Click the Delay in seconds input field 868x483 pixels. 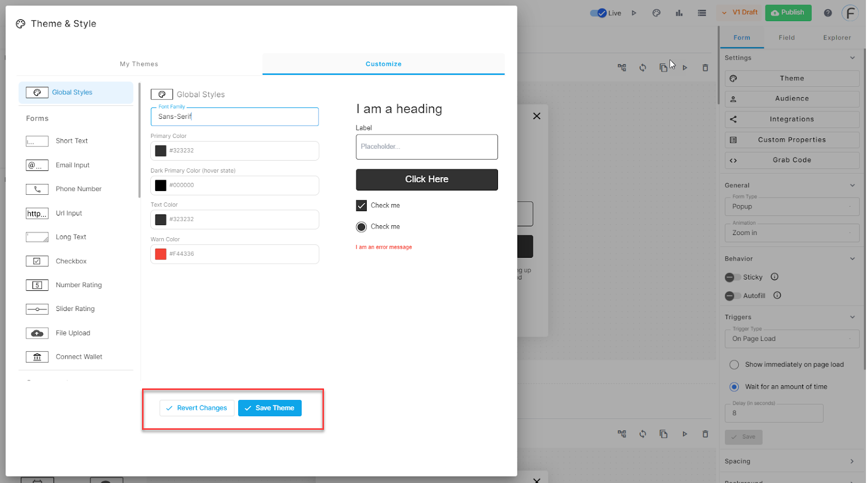click(x=774, y=413)
